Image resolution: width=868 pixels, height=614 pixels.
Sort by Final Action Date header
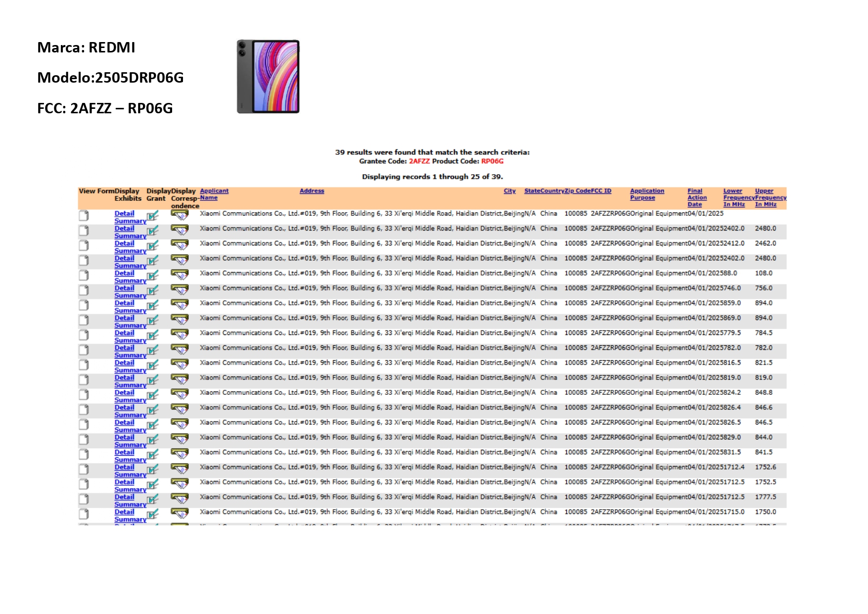697,197
